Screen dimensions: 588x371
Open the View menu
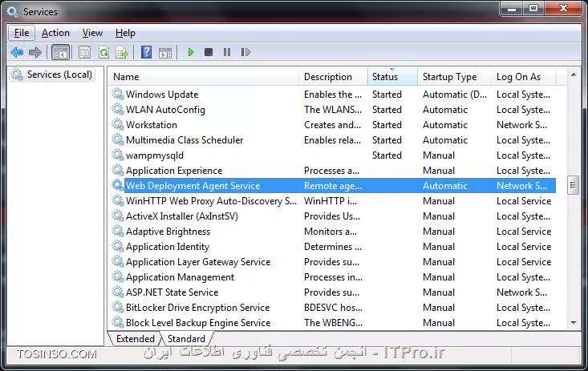point(92,33)
